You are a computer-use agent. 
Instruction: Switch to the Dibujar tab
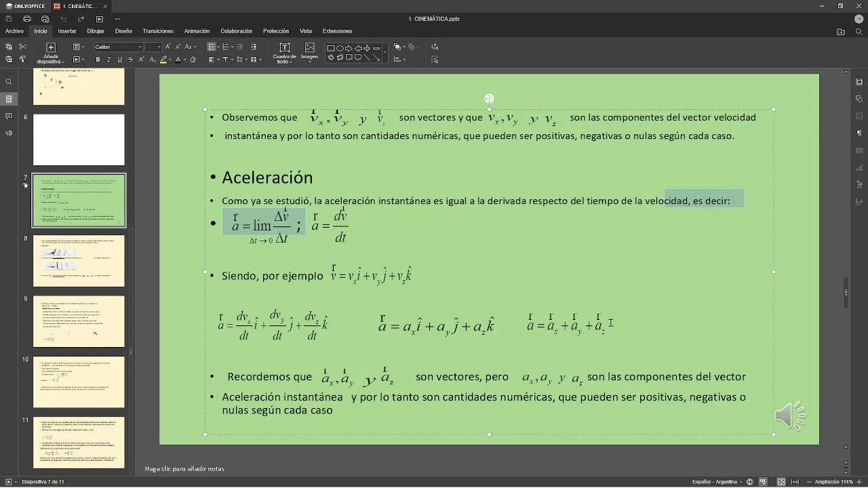click(x=96, y=31)
